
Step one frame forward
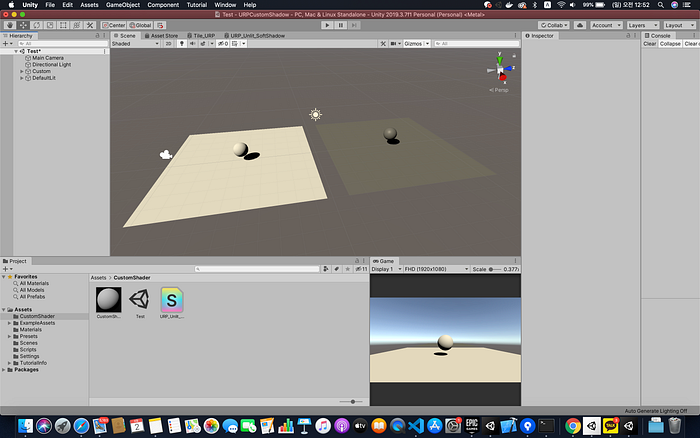point(354,25)
